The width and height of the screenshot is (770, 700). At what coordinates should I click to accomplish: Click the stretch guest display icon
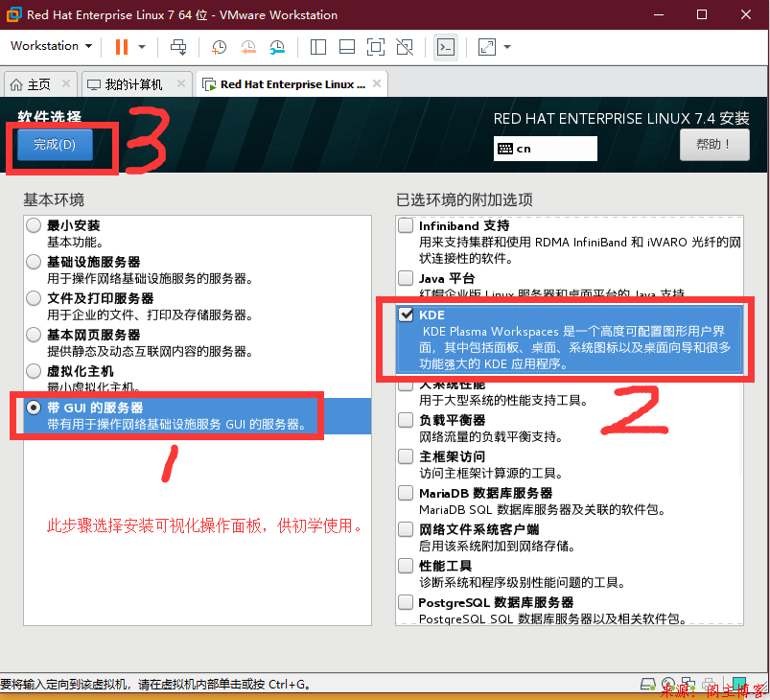[x=487, y=47]
